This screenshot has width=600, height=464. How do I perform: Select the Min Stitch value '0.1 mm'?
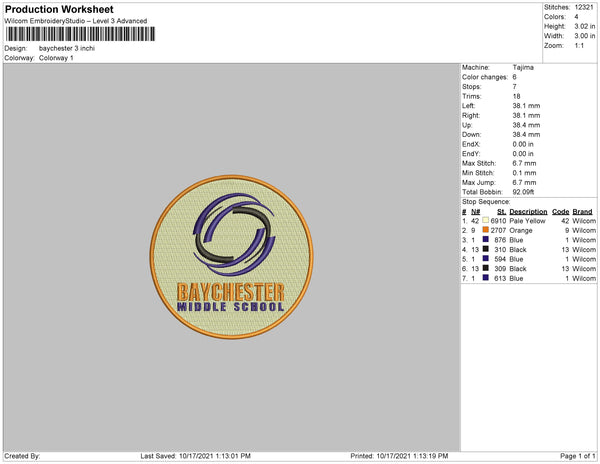524,173
